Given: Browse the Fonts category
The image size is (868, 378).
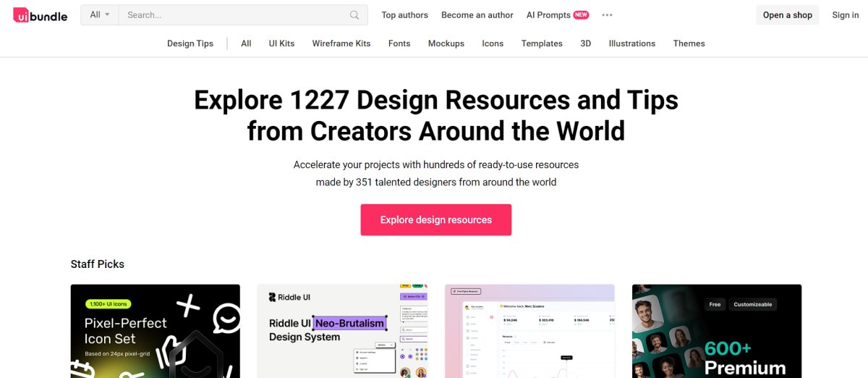Looking at the screenshot, I should tap(399, 43).
